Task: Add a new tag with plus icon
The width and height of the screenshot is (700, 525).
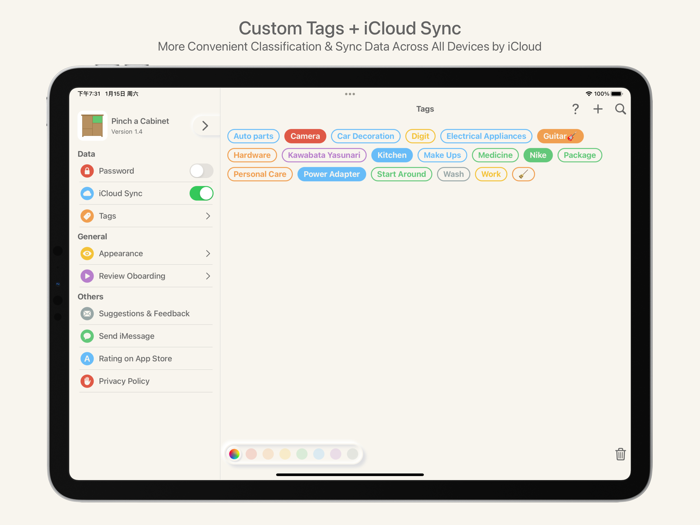Action: [x=598, y=109]
